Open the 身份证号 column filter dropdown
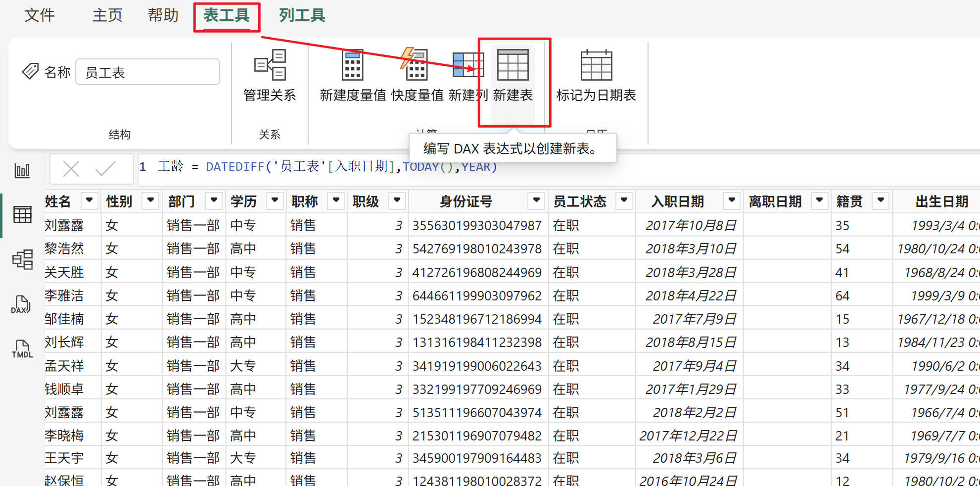This screenshot has width=980, height=486. point(536,201)
